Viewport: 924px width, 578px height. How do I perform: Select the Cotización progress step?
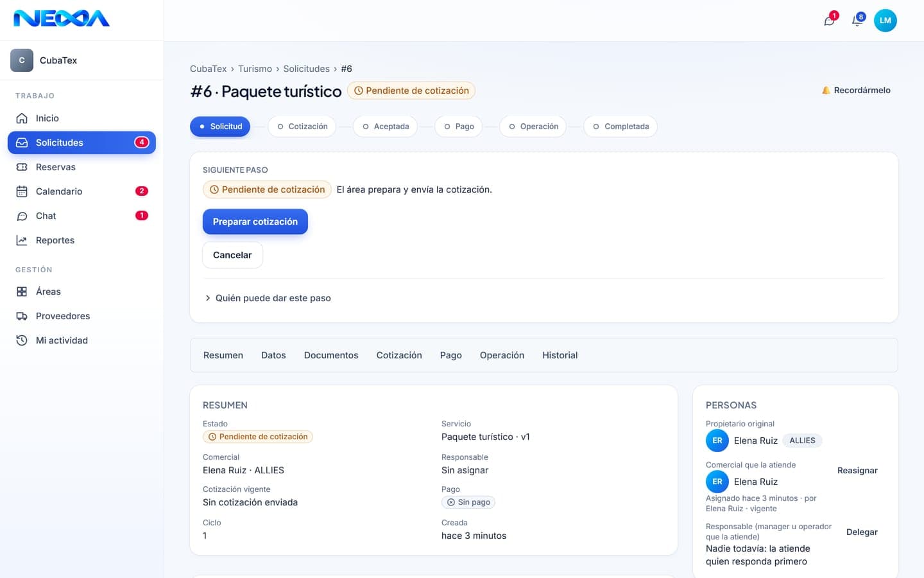[302, 127]
